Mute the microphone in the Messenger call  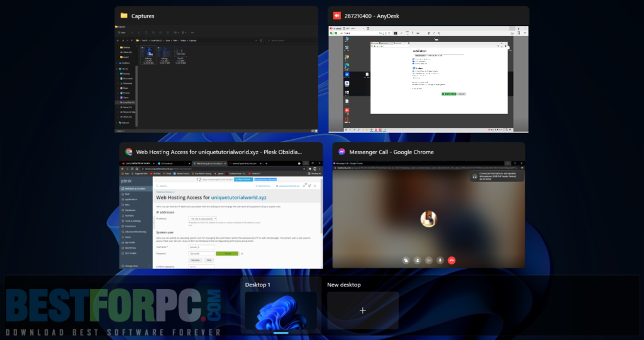(440, 260)
